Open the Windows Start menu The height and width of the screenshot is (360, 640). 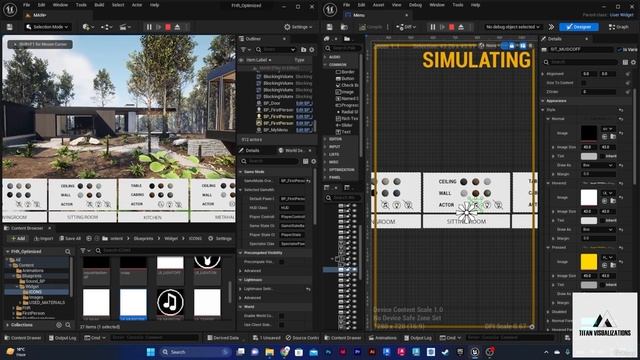coord(151,352)
